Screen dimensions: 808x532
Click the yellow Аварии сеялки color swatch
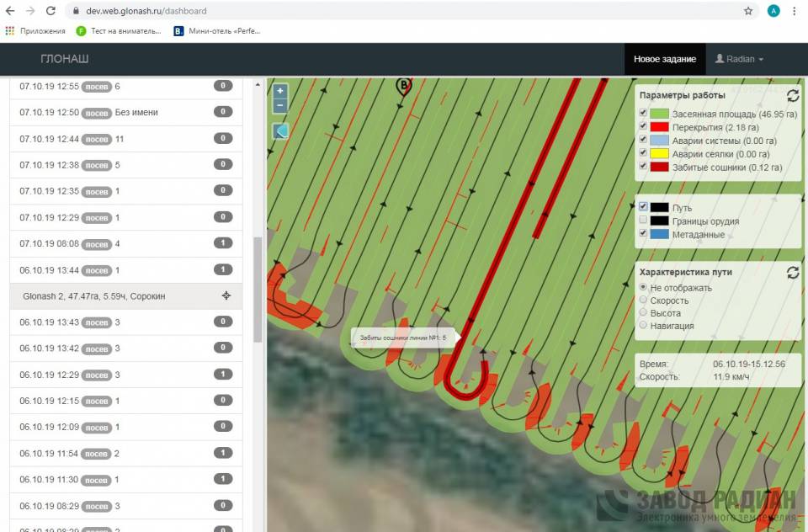coord(659,153)
